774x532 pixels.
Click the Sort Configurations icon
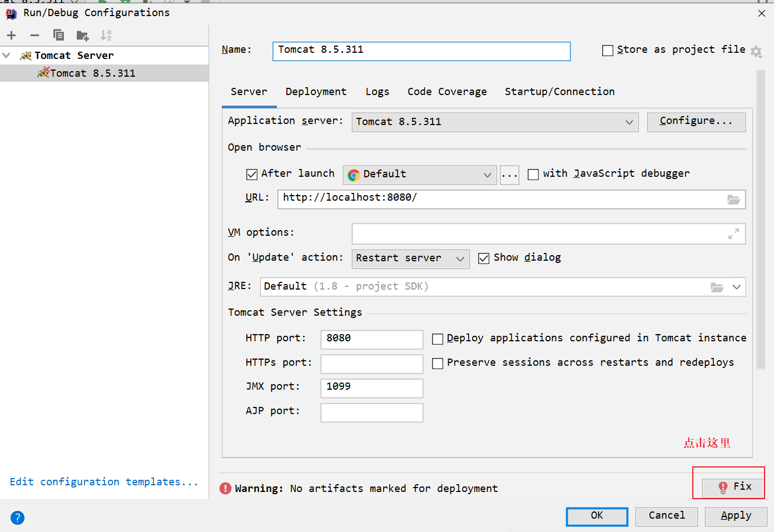(x=106, y=36)
